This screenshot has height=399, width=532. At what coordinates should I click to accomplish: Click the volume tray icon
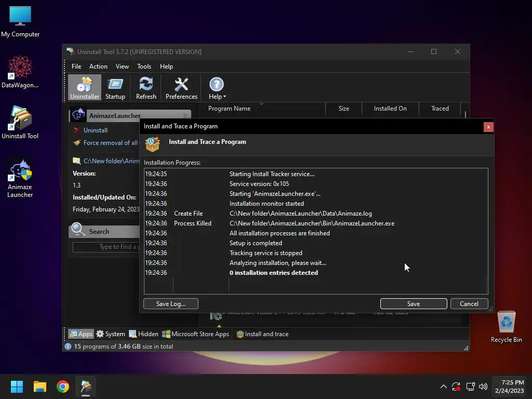(x=483, y=387)
